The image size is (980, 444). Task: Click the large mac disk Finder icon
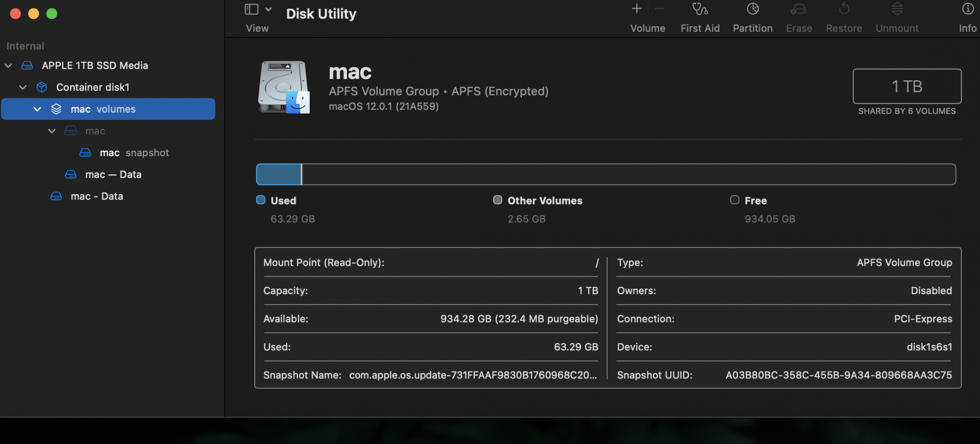pyautogui.click(x=284, y=87)
